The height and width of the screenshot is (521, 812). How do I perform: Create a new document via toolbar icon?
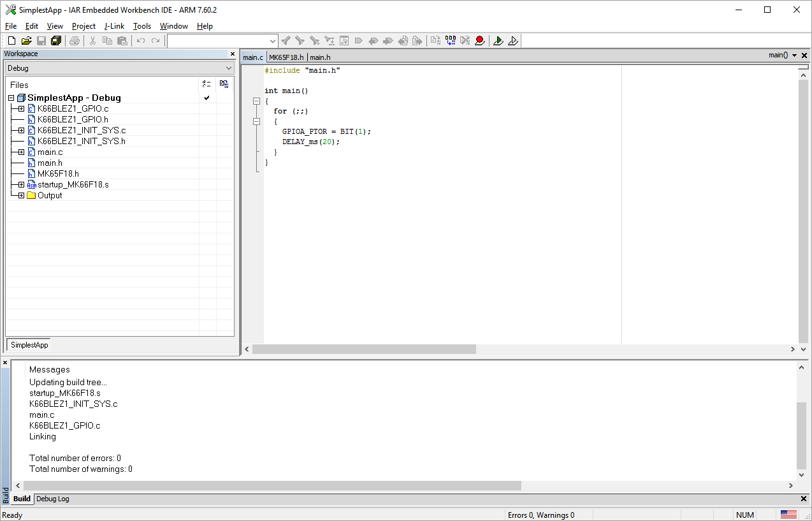click(11, 41)
